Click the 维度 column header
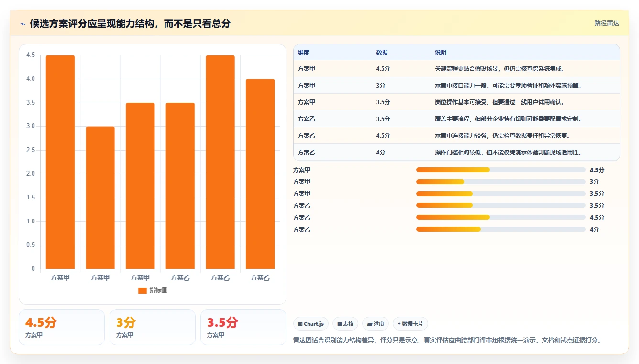Screen dimensions: 639x364 (304, 53)
